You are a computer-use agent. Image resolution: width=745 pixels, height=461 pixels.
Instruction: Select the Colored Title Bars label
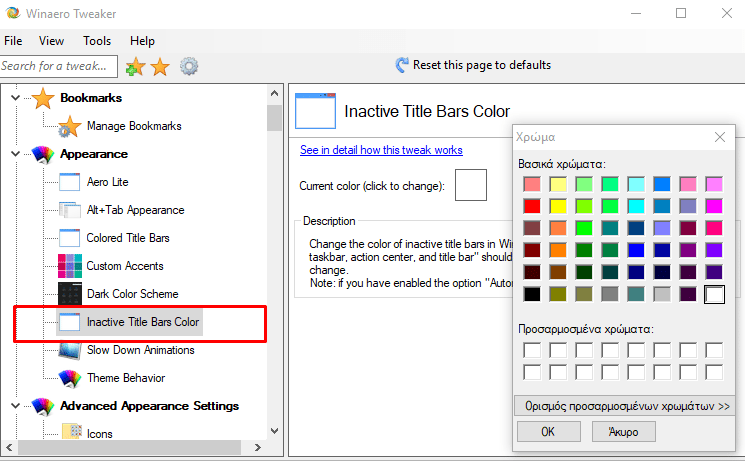[x=128, y=238]
